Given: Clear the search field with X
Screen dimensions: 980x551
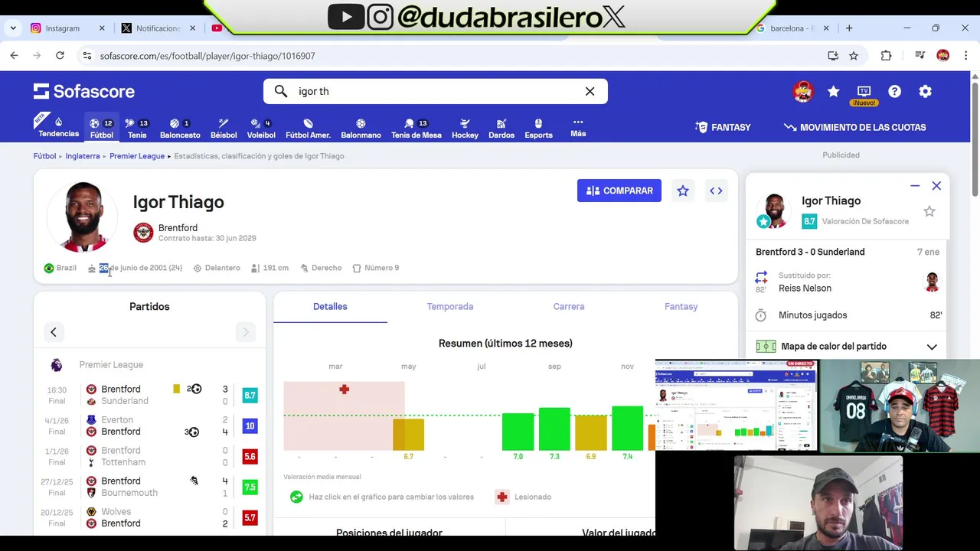Looking at the screenshot, I should [590, 91].
